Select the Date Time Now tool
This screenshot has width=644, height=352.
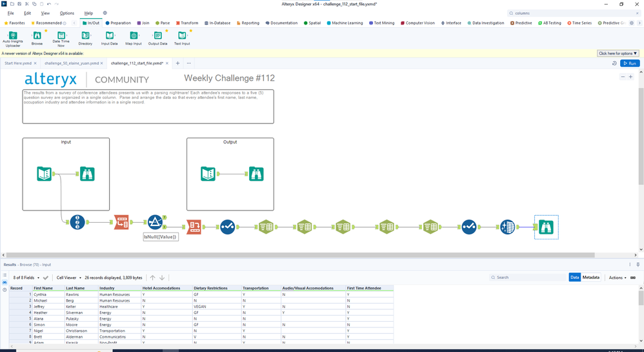point(61,39)
